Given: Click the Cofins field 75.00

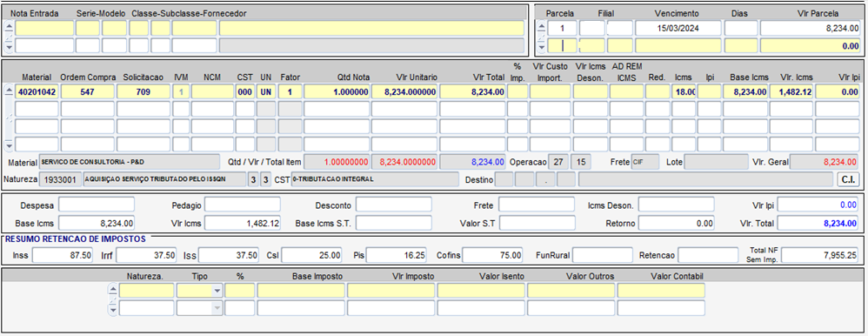Looking at the screenshot, I should [493, 255].
